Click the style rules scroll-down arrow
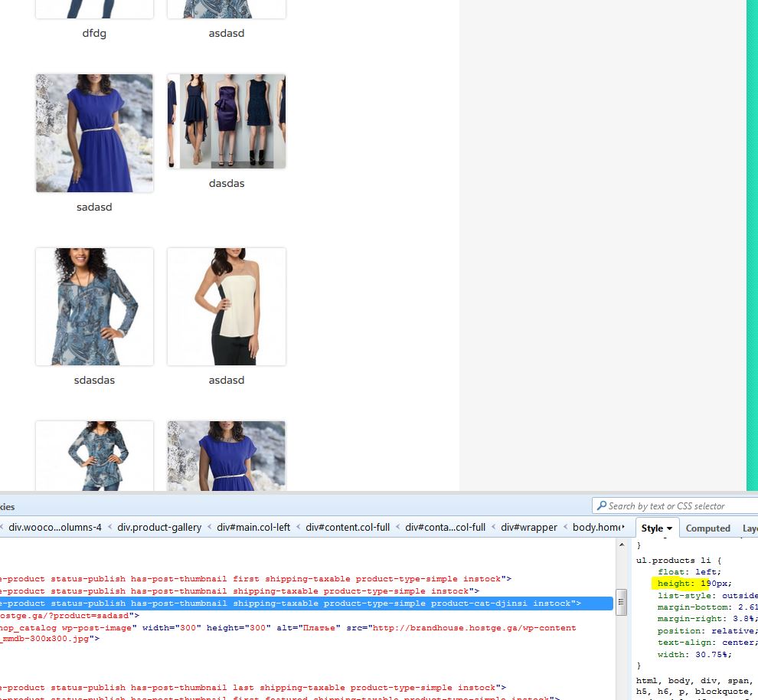Image resolution: width=758 pixels, height=700 pixels. point(621,695)
